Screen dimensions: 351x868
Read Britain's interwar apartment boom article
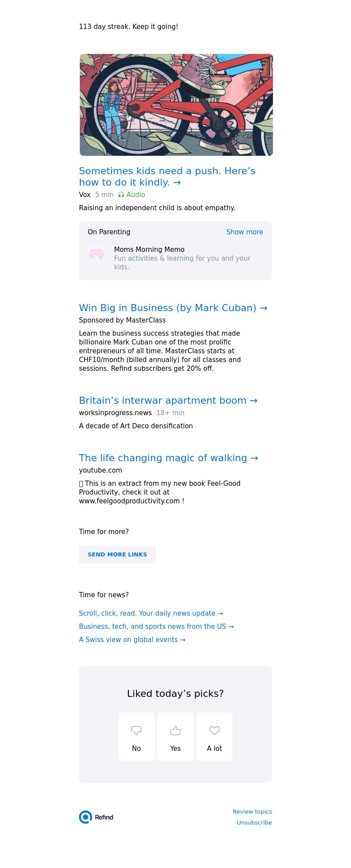(x=168, y=401)
